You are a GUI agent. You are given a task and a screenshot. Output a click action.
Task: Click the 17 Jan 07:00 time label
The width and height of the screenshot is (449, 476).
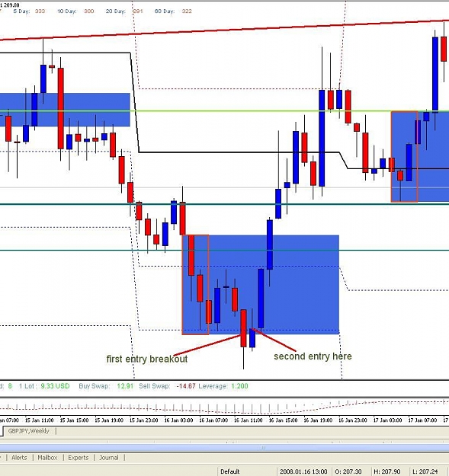point(422,420)
